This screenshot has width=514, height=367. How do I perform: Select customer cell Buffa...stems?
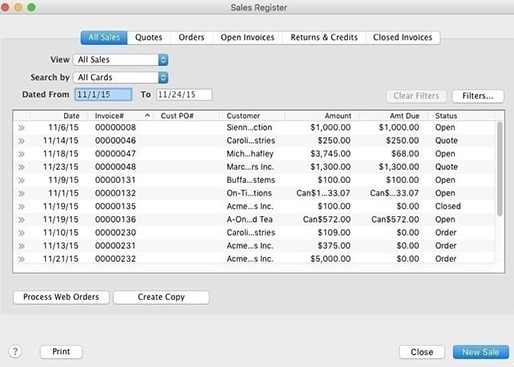[251, 180]
